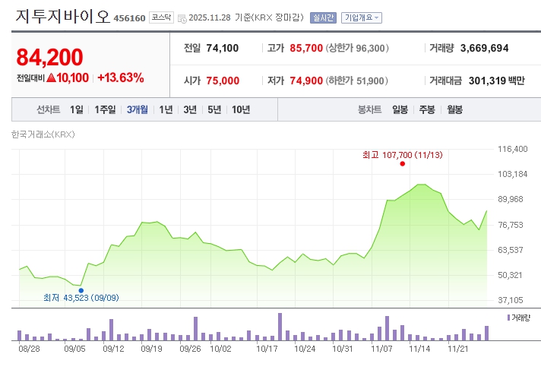This screenshot has height=392, width=541.
Task: Open the 일봉 daily candle chart
Action: (x=400, y=109)
